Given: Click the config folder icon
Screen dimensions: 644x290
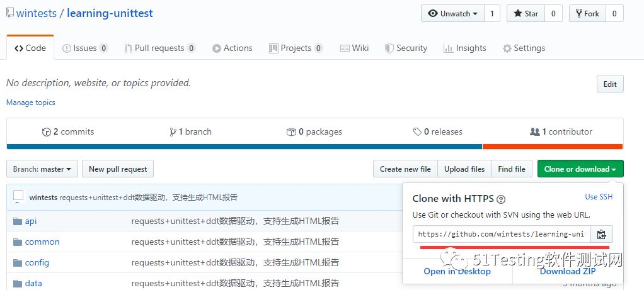Looking at the screenshot, I should click(17, 262).
